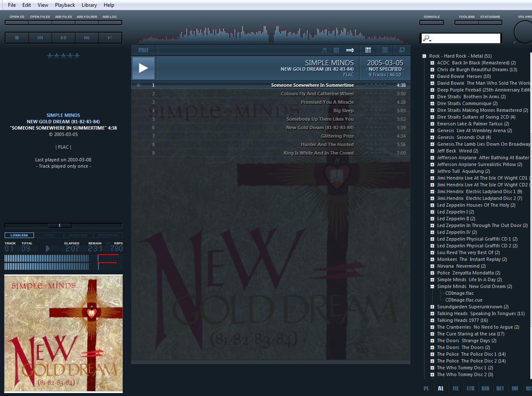Screen dimensions: 532x396
Task: Select track Big Sleep
Action: coord(271,111)
